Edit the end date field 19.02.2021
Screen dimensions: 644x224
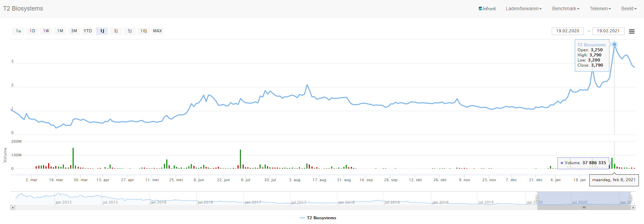[x=608, y=31]
